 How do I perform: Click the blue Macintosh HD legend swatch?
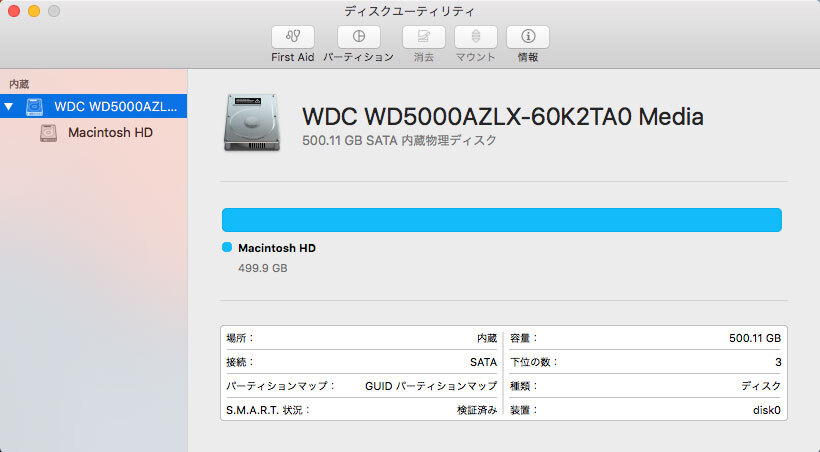pyautogui.click(x=227, y=247)
